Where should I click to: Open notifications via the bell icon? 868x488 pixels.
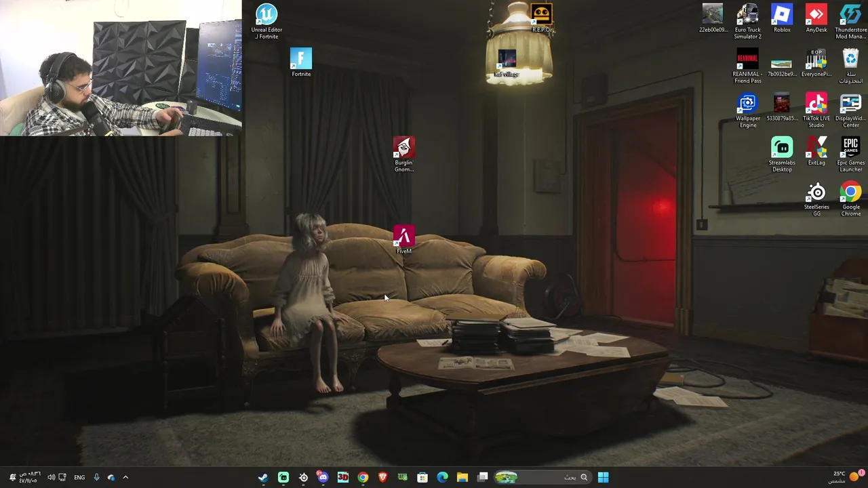coord(12,477)
